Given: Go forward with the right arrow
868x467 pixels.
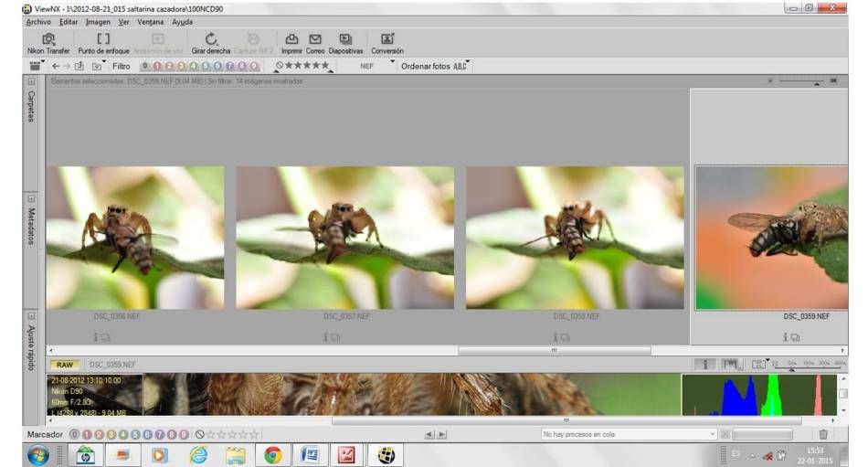Looking at the screenshot, I should tap(67, 66).
